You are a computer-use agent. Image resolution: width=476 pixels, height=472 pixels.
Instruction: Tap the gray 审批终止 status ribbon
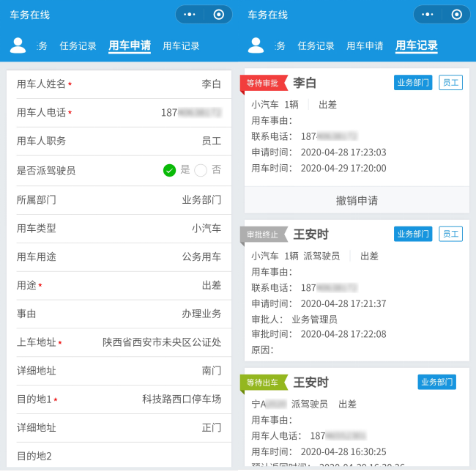[x=263, y=235]
